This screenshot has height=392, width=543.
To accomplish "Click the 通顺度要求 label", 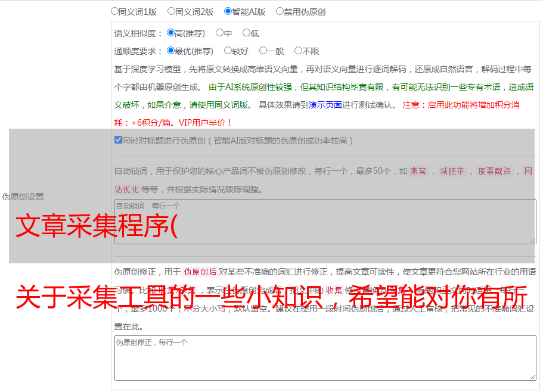I will (138, 52).
